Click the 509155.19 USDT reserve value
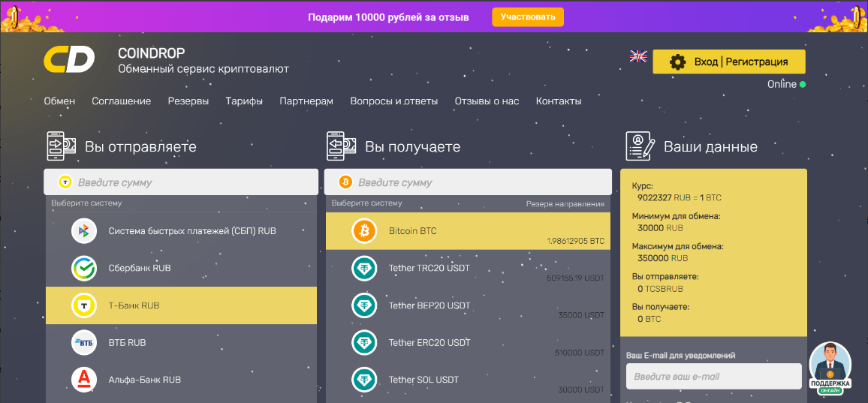This screenshot has height=403, width=868. 575,278
